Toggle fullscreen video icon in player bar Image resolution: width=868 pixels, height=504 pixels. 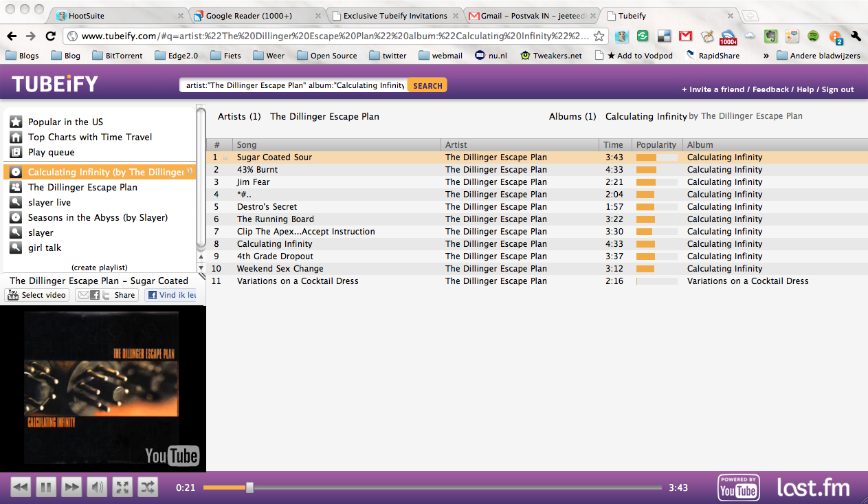(122, 487)
